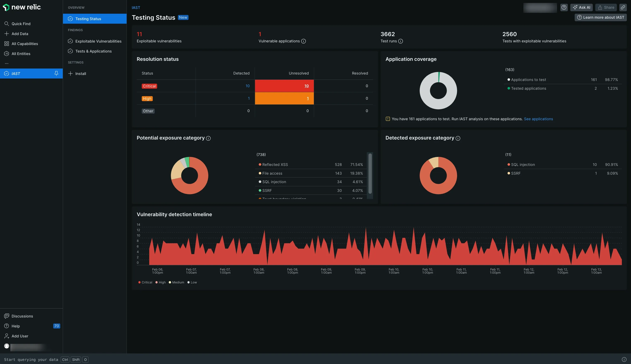
Task: Toggle Critical severity filter in timeline
Action: [145, 283]
